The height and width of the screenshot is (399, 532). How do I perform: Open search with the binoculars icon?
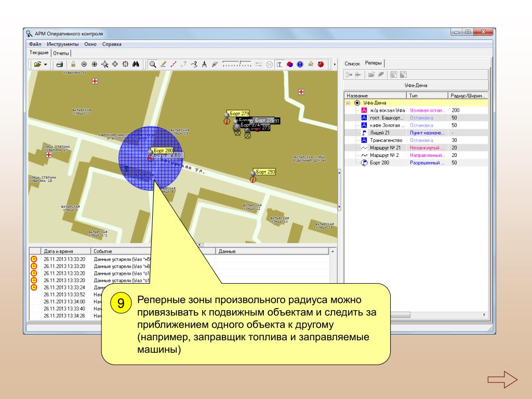(x=136, y=64)
